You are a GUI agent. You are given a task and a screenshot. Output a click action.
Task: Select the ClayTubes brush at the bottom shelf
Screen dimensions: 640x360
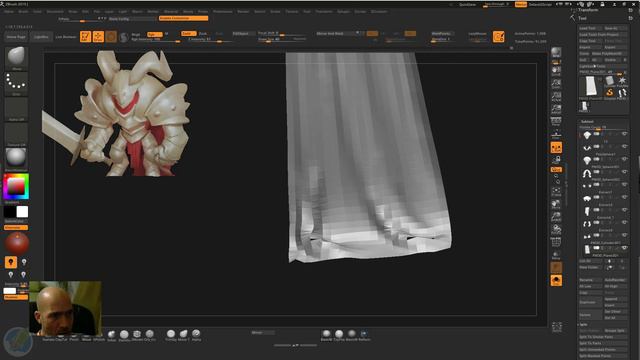click(x=61, y=339)
